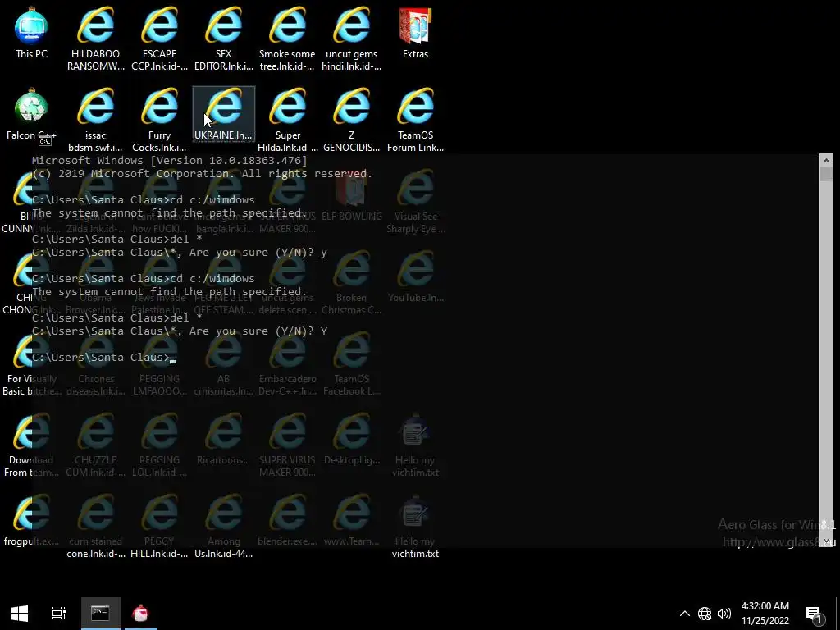Click the Command Prompt taskbar button
Screen dimensions: 840x630
pos(100,614)
